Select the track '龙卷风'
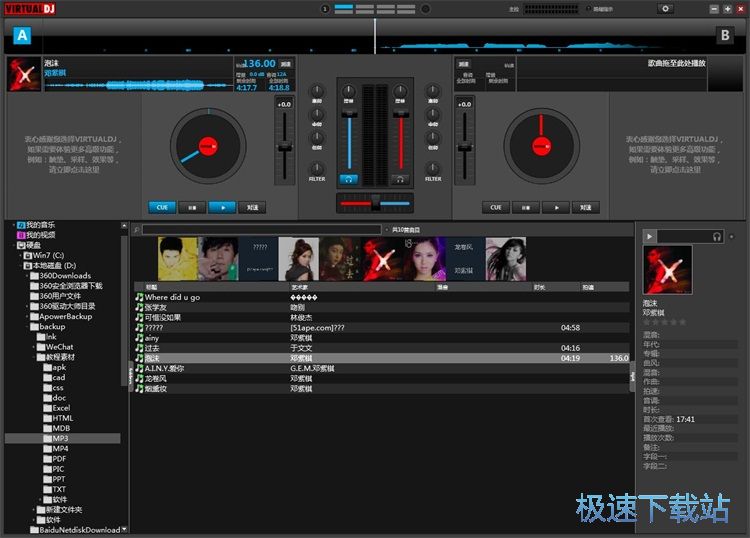The height and width of the screenshot is (538, 750). tap(381, 378)
